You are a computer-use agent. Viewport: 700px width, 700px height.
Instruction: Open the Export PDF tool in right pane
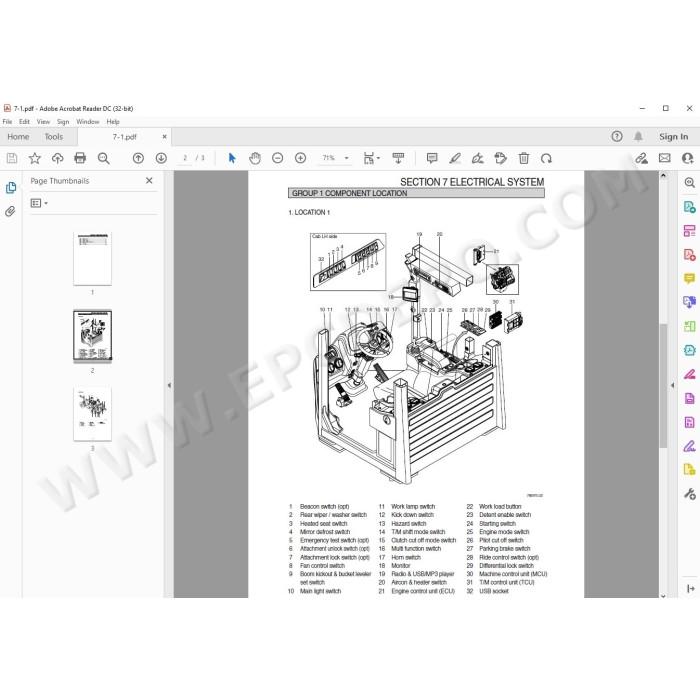689,207
